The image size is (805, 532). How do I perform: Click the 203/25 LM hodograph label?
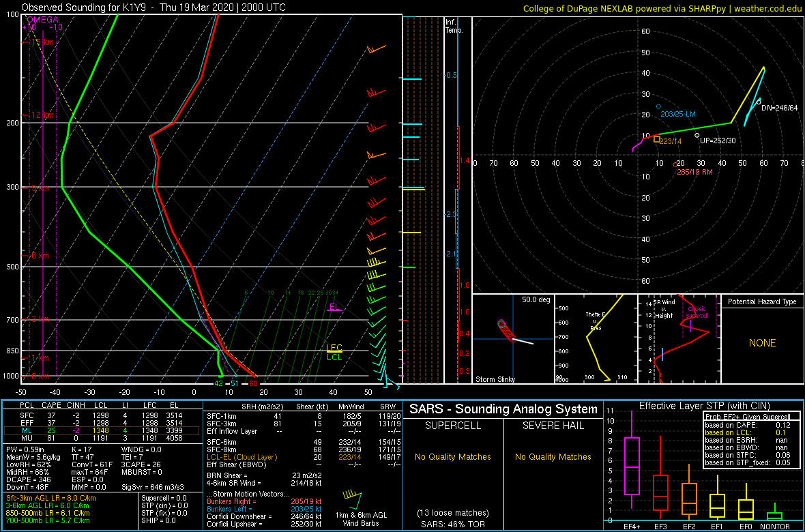(x=678, y=113)
